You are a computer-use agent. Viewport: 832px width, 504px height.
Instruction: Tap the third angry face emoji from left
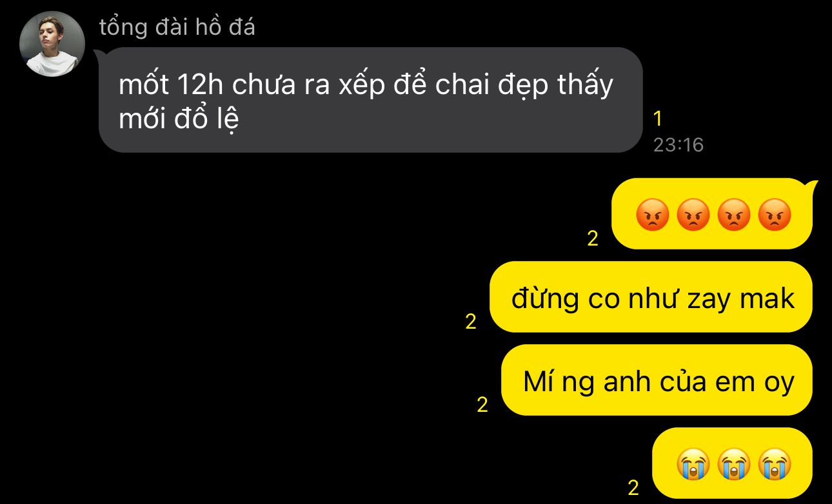pyautogui.click(x=734, y=215)
